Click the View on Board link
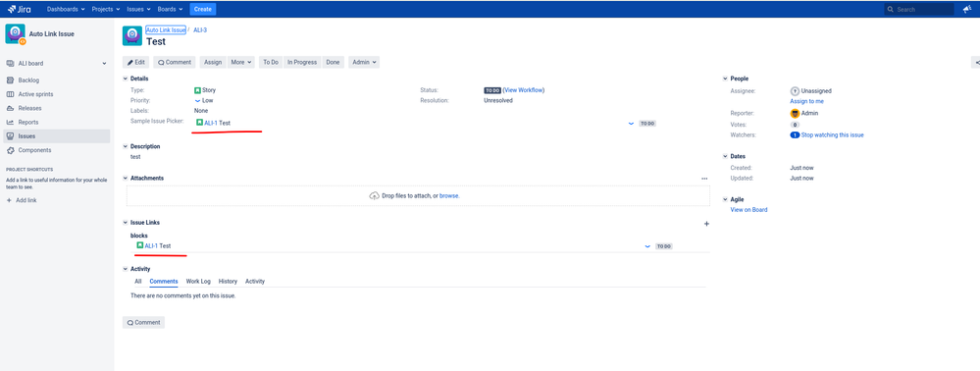The height and width of the screenshot is (371, 980). tap(748, 210)
